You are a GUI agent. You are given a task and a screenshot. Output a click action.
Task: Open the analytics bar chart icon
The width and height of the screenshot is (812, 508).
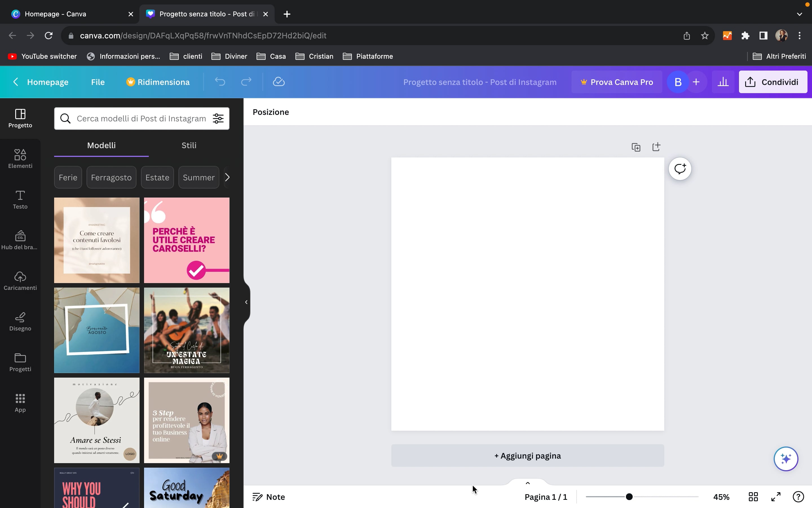coord(723,82)
